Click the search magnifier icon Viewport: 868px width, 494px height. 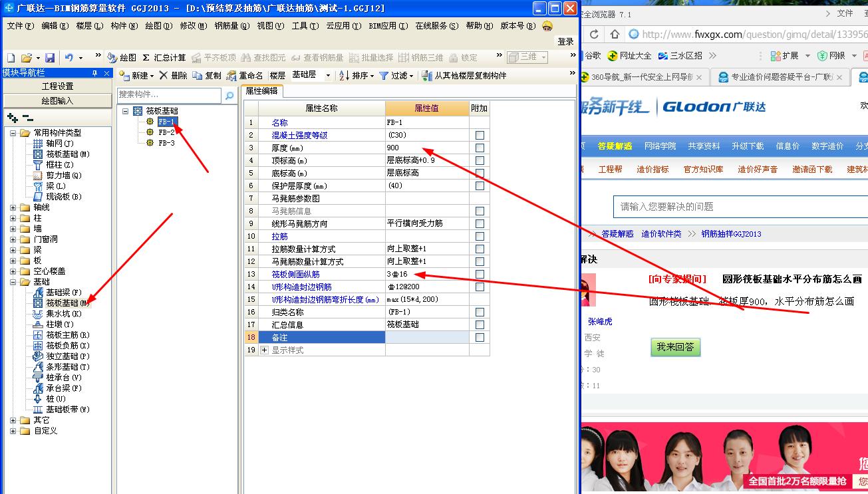pyautogui.click(x=229, y=96)
